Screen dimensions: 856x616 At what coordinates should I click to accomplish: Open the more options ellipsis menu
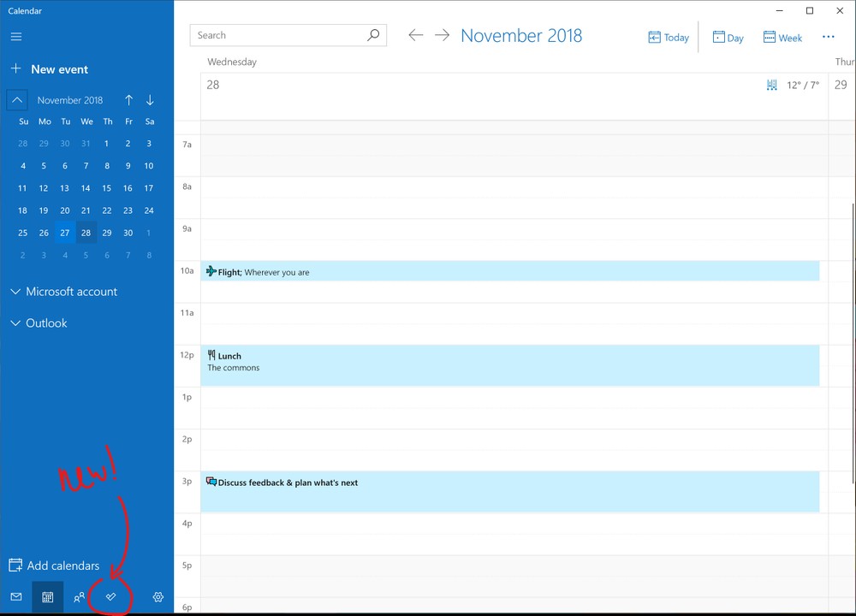point(828,37)
